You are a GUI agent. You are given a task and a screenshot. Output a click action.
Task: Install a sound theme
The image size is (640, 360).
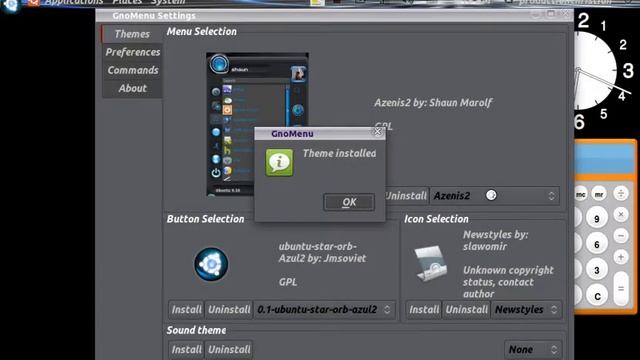(x=186, y=349)
